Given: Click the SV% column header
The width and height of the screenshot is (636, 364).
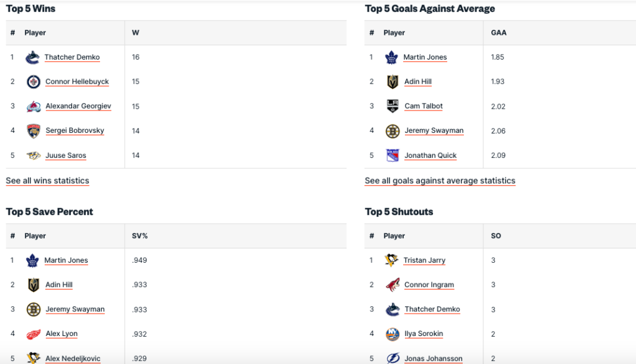Looking at the screenshot, I should pos(140,236).
